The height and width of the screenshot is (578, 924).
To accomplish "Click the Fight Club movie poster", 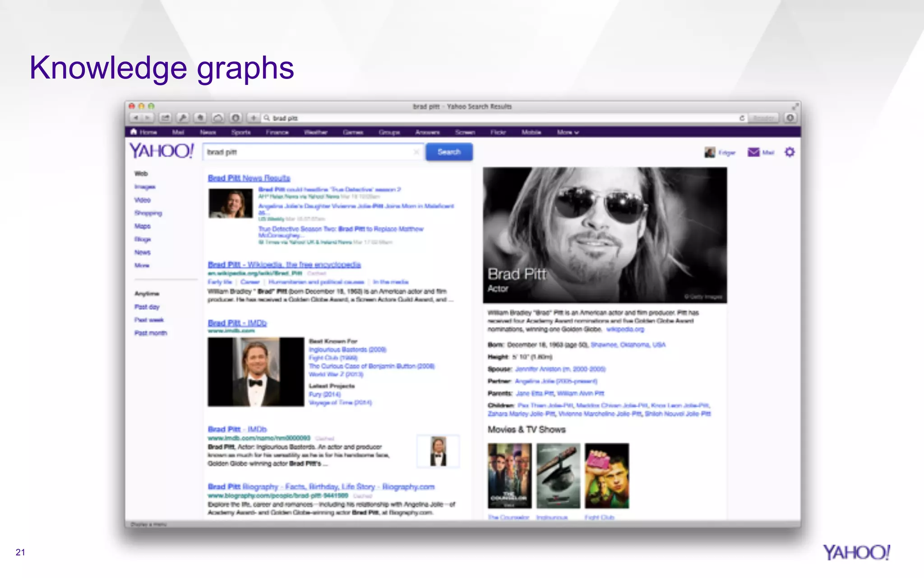I will click(x=607, y=476).
